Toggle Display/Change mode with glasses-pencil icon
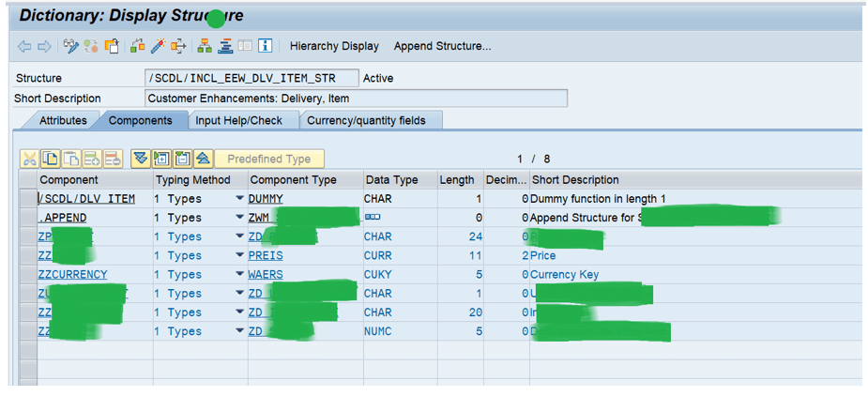The height and width of the screenshot is (396, 868). 71,47
